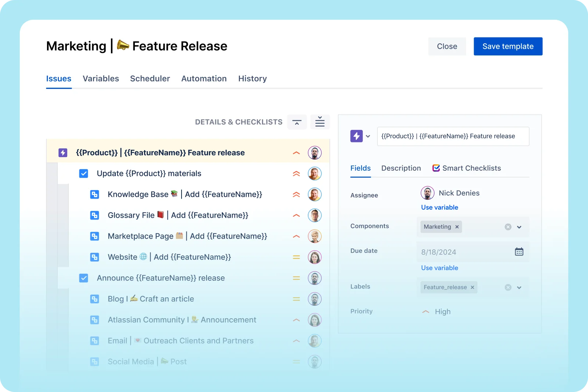Open the due date calendar picker
Screen dimensions: 588x392
pyautogui.click(x=519, y=252)
